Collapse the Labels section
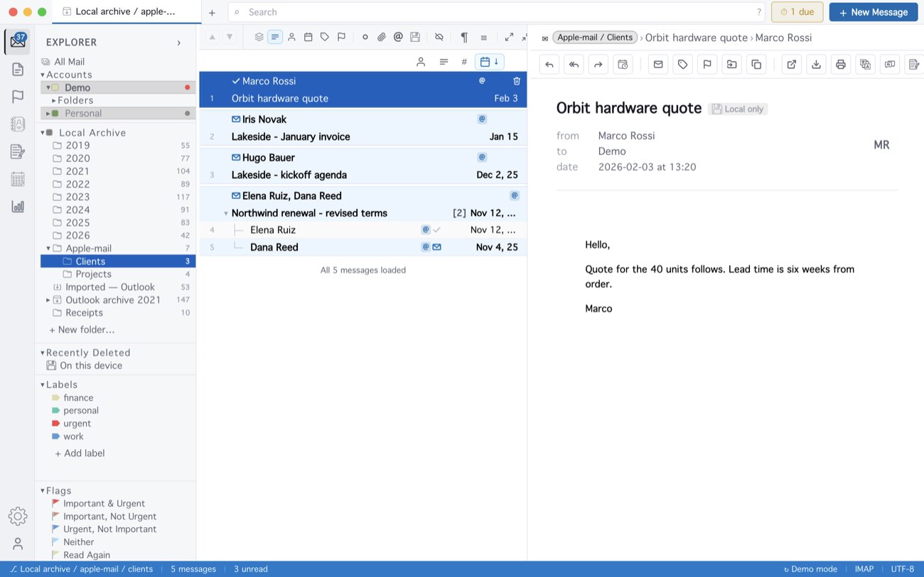Screen dimensions: 924x577 point(43,384)
